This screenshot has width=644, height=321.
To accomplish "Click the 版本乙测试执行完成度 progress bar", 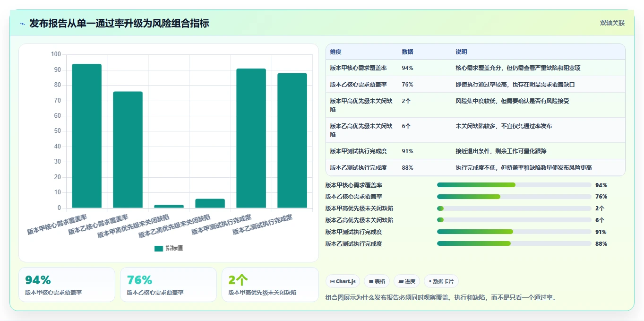I will tap(514, 243).
